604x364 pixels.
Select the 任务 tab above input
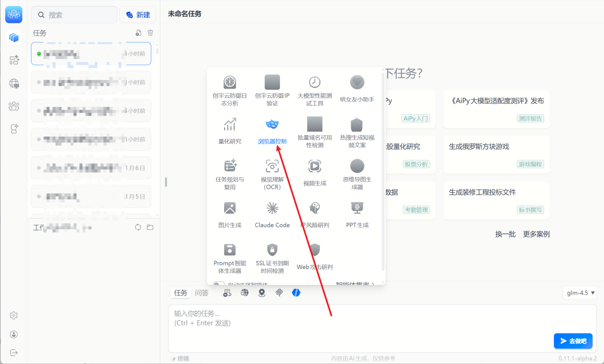tap(180, 293)
